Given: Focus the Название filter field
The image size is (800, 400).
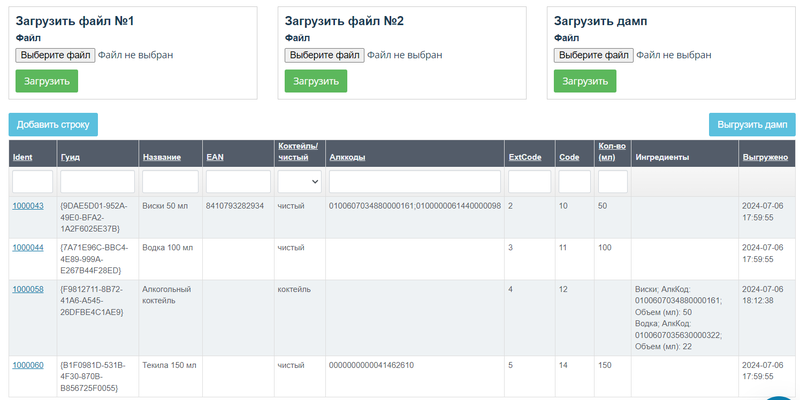Looking at the screenshot, I should tap(170, 182).
